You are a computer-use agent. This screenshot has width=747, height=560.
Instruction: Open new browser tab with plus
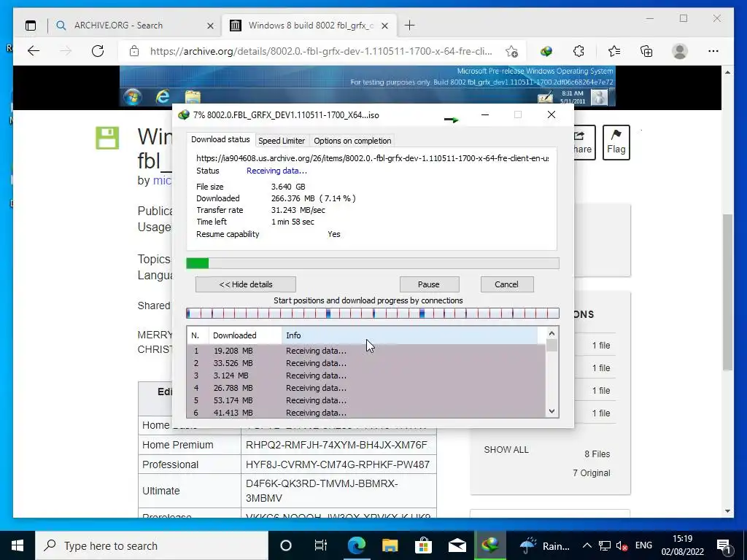point(410,26)
